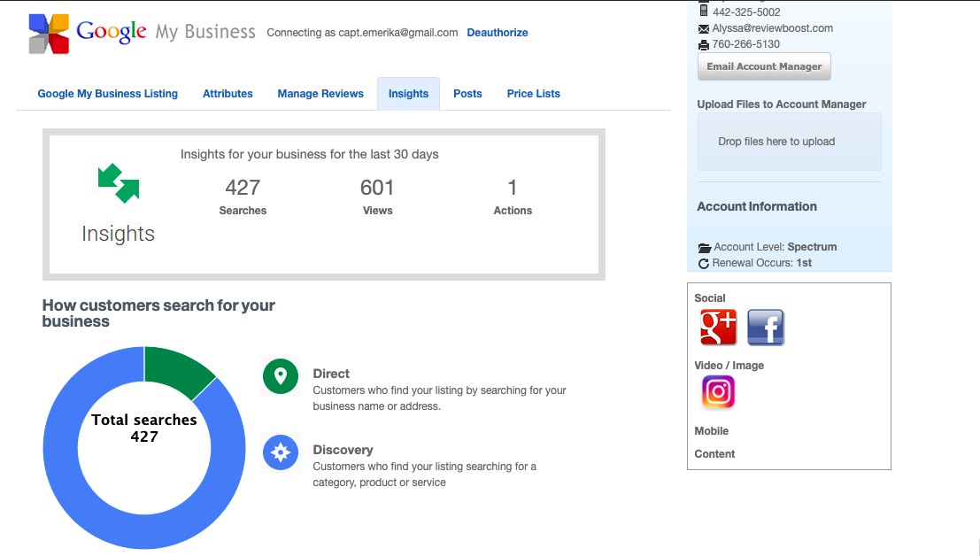Click the Total searches 427 chart center

pos(144,428)
